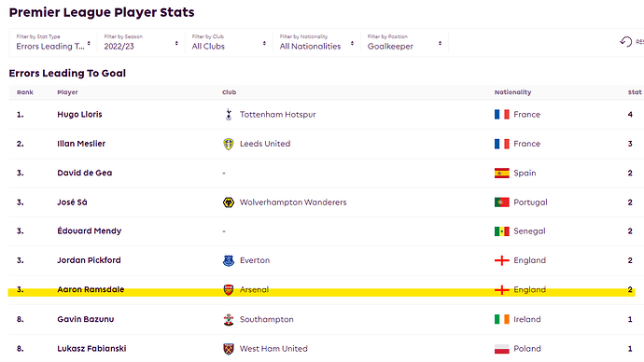644x362 pixels.
Task: Click the Senegal flag in Édouard Mendy's row
Action: click(501, 231)
